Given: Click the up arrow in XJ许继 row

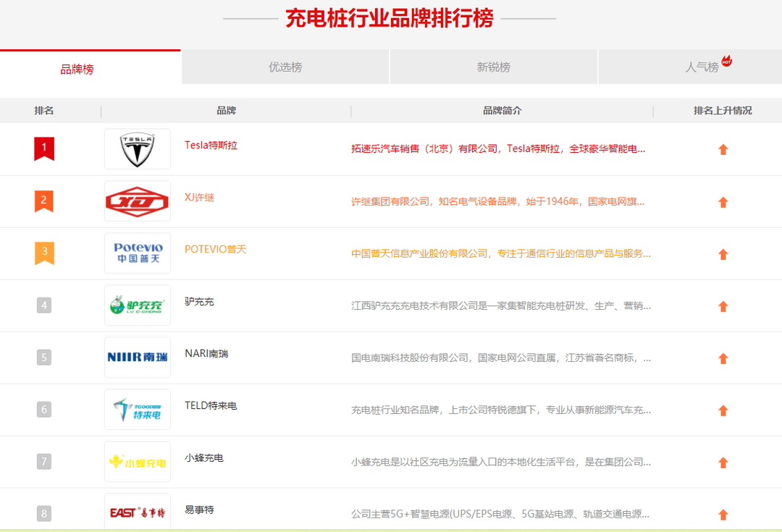Looking at the screenshot, I should [x=723, y=202].
